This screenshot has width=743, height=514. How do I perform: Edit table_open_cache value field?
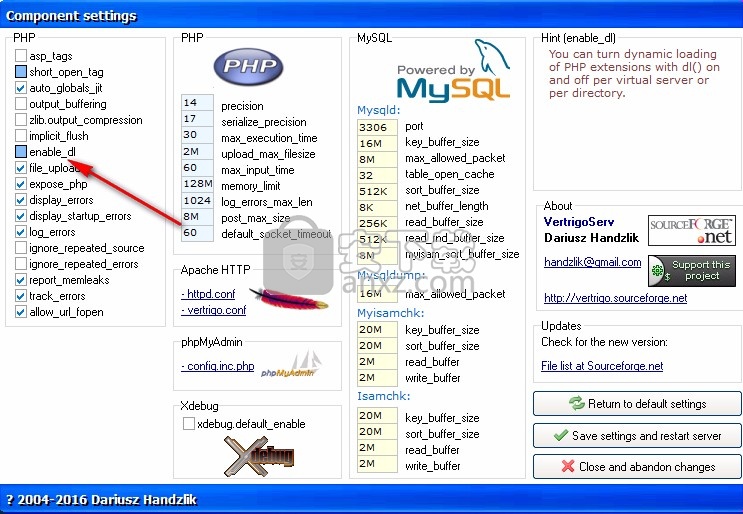pos(377,175)
